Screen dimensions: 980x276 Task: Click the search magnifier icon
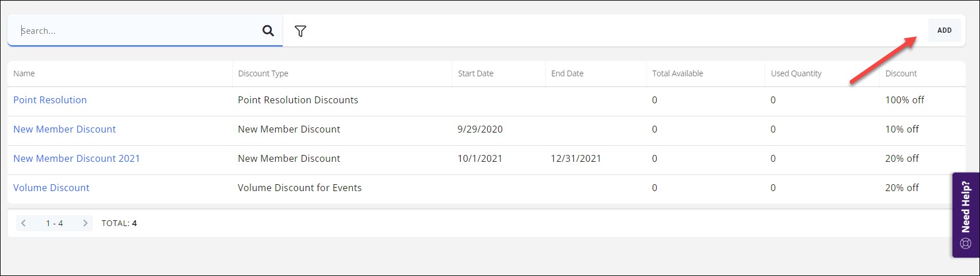click(268, 31)
